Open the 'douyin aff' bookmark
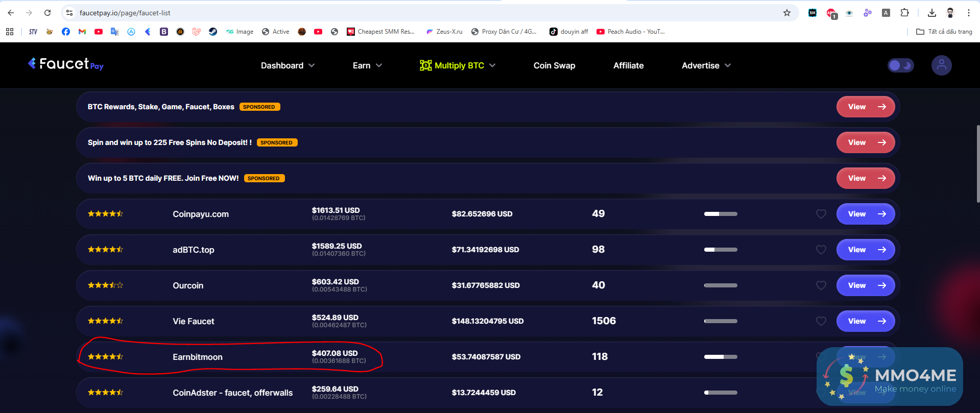The width and height of the screenshot is (980, 413). pyautogui.click(x=568, y=32)
